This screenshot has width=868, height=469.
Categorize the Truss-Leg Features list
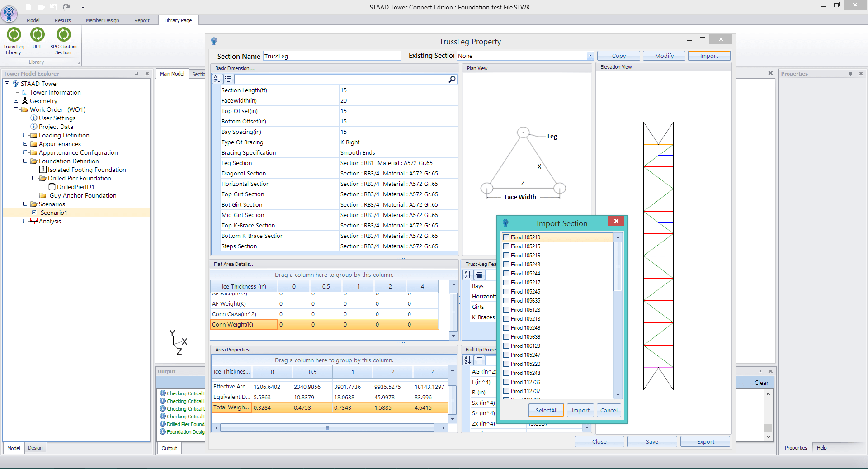(479, 275)
